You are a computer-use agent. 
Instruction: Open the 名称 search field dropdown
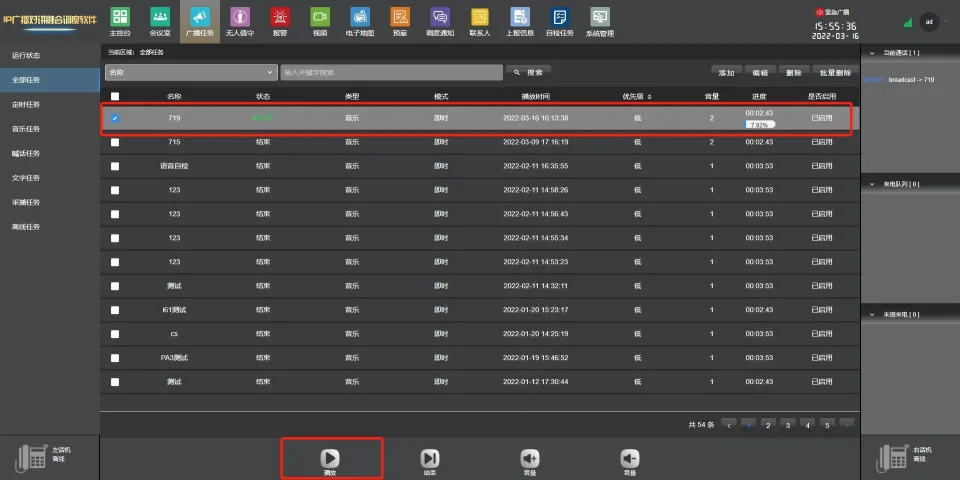click(x=190, y=72)
